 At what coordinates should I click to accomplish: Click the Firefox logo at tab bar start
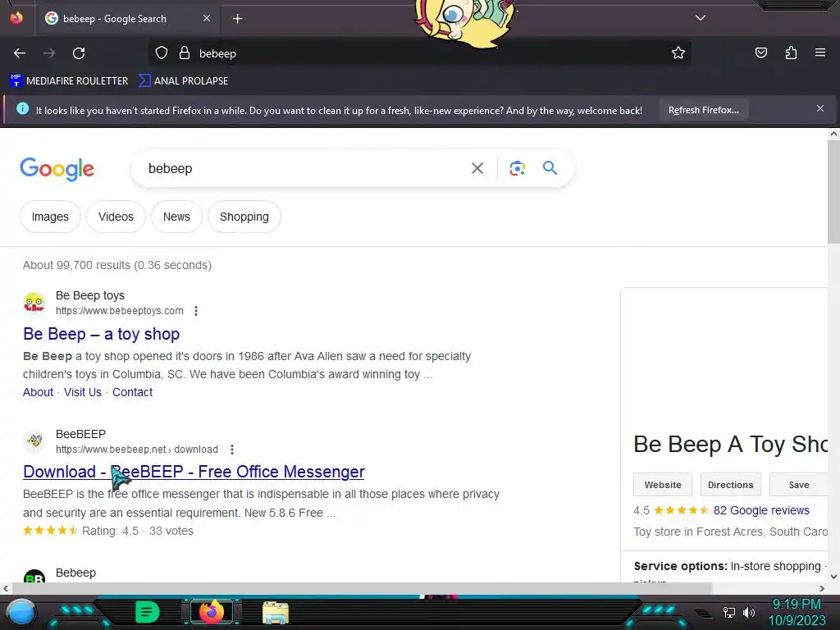(16, 18)
